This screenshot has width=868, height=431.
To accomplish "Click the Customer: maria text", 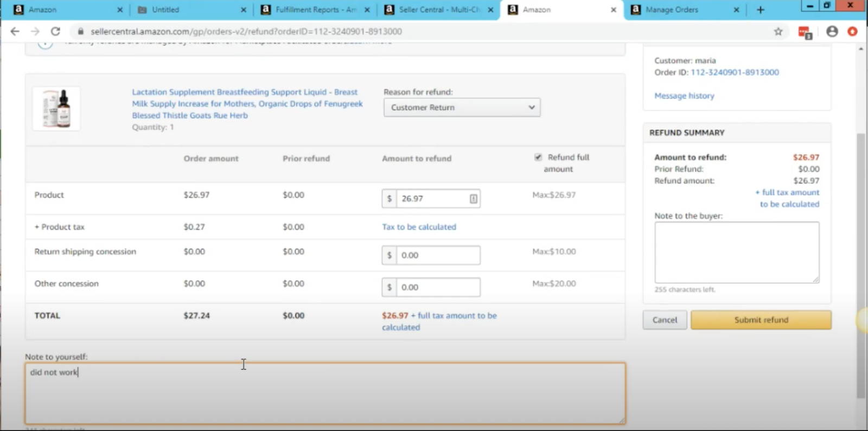I will [x=685, y=61].
